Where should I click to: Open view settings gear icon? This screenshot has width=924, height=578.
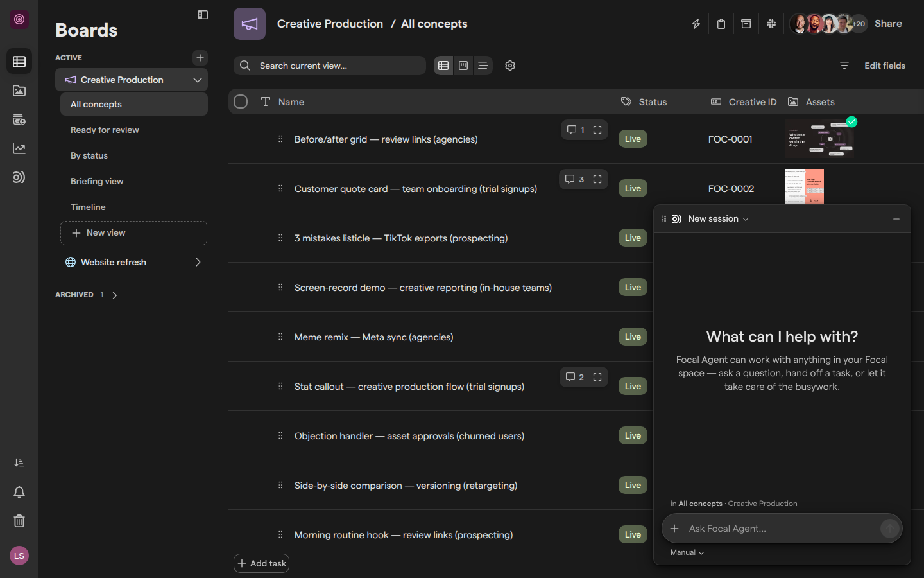click(510, 66)
